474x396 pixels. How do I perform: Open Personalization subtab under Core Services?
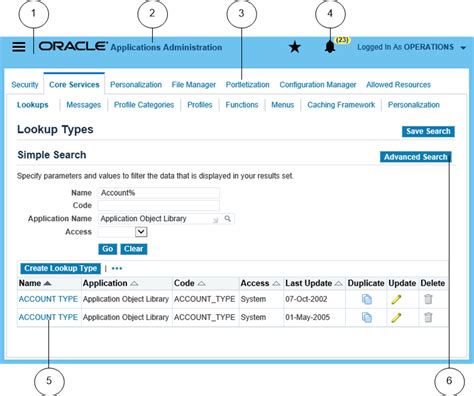pyautogui.click(x=414, y=105)
